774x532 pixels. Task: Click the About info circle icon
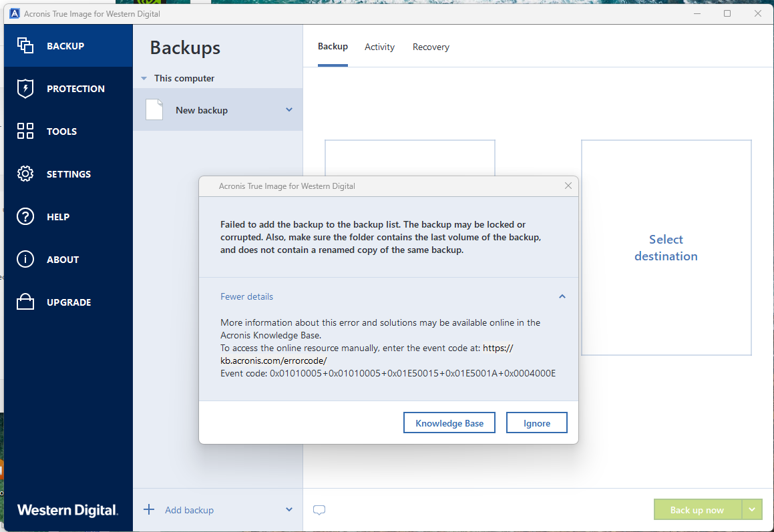pyautogui.click(x=25, y=259)
